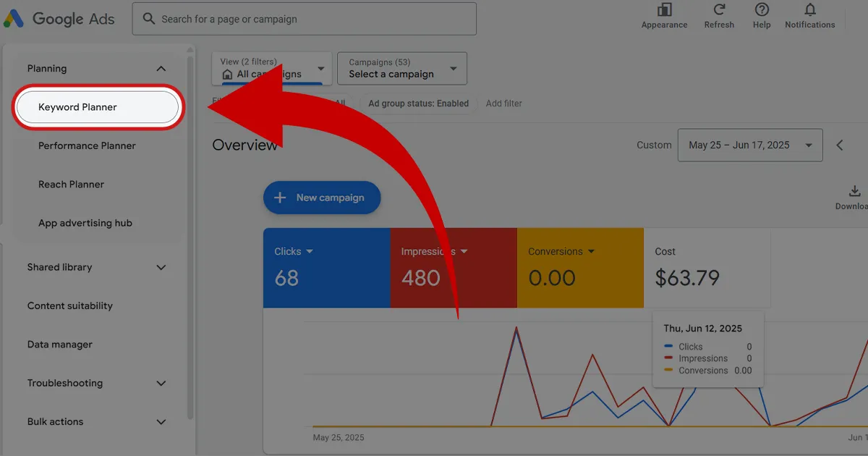Image resolution: width=868 pixels, height=456 pixels.
Task: Click the Overview heading
Action: pyautogui.click(x=244, y=145)
